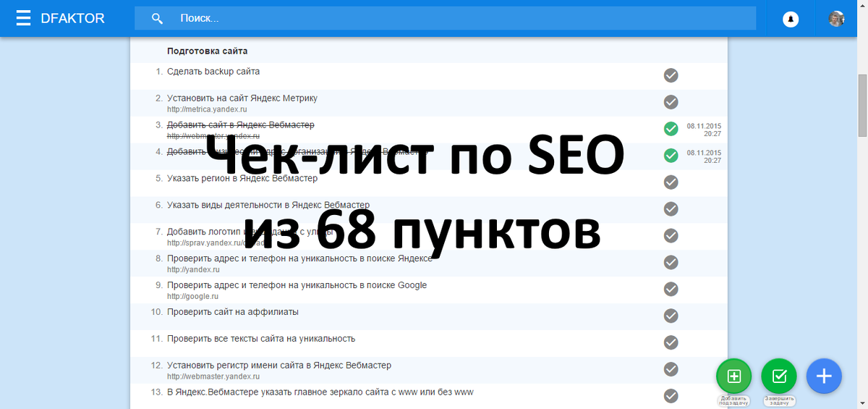Select task text 'Проверить сайт на аффилиаты'
This screenshot has width=868, height=409.
[233, 312]
